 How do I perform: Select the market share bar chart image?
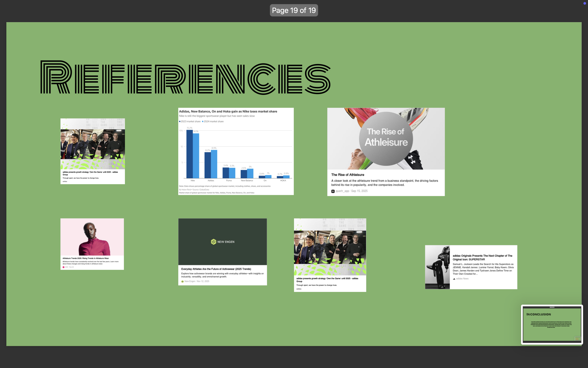pyautogui.click(x=236, y=151)
